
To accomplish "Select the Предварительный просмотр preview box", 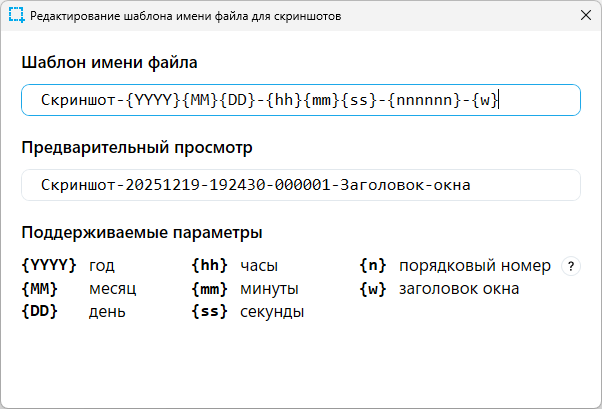I will click(301, 185).
